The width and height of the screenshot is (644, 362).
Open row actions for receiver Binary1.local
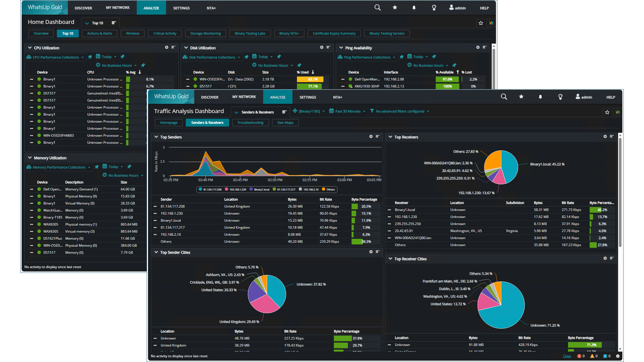[389, 210]
